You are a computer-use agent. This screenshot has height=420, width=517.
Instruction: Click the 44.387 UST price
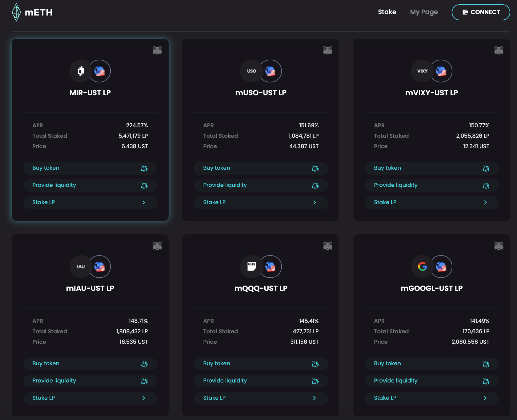click(304, 146)
